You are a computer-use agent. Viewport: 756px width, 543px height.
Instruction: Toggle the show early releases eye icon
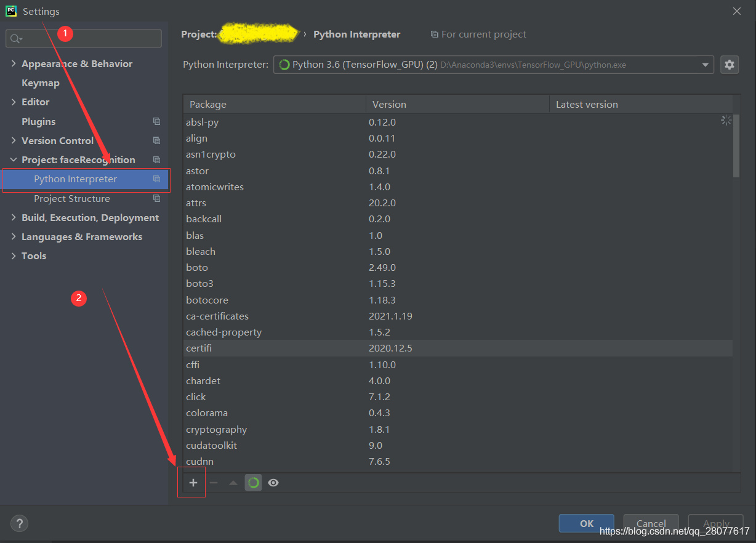tap(273, 483)
